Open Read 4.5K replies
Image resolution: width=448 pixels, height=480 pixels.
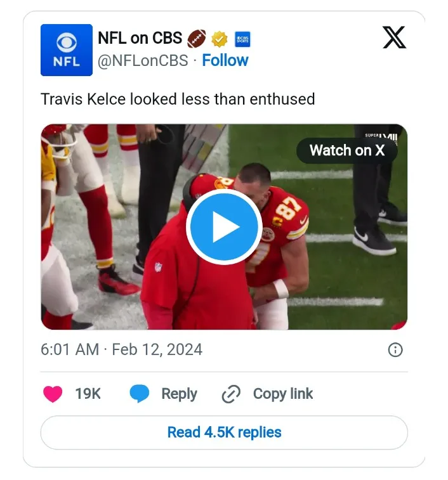click(x=224, y=432)
